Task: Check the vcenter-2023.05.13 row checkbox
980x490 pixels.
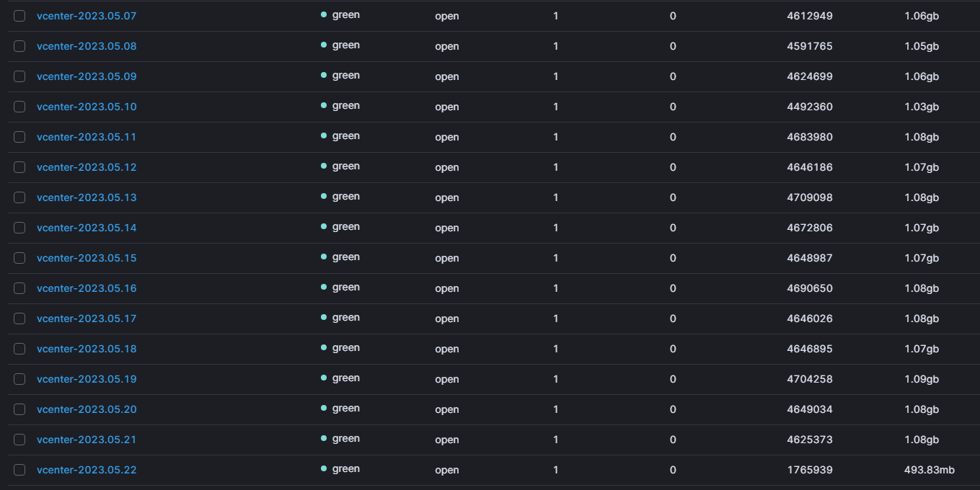Action: tap(19, 197)
